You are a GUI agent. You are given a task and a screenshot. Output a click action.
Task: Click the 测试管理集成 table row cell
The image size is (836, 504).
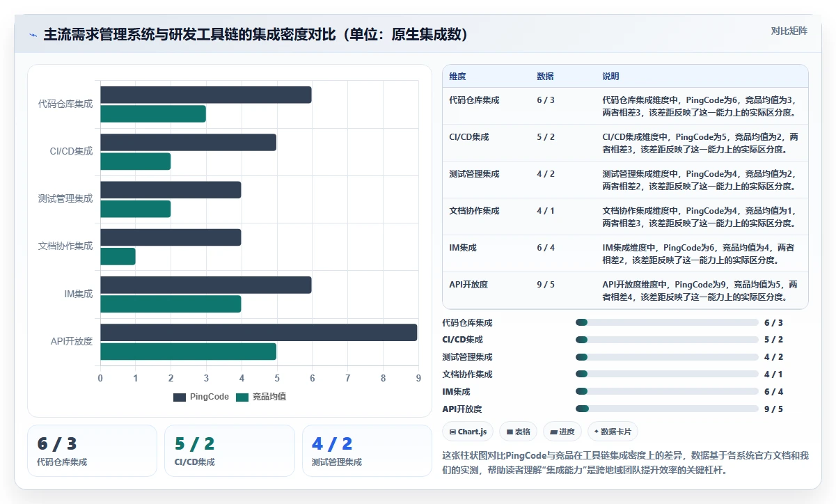[x=474, y=174]
